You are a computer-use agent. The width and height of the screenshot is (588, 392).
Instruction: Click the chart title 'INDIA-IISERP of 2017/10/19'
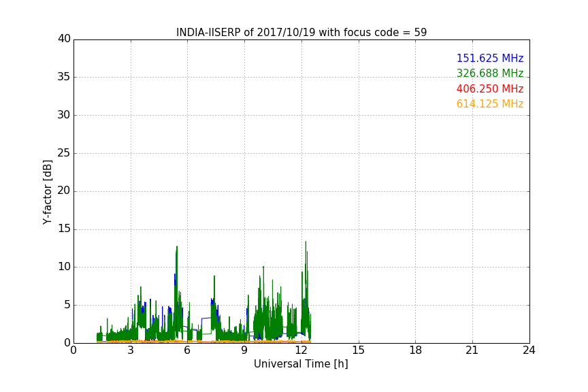coord(301,32)
